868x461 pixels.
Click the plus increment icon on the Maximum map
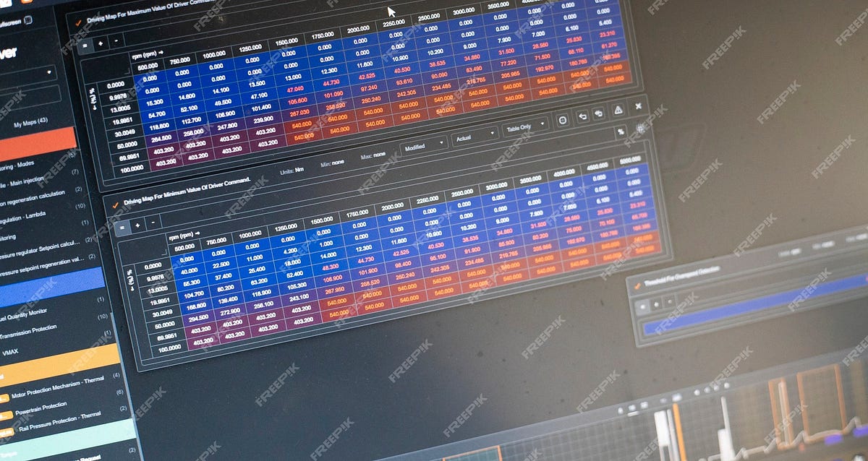pos(100,43)
